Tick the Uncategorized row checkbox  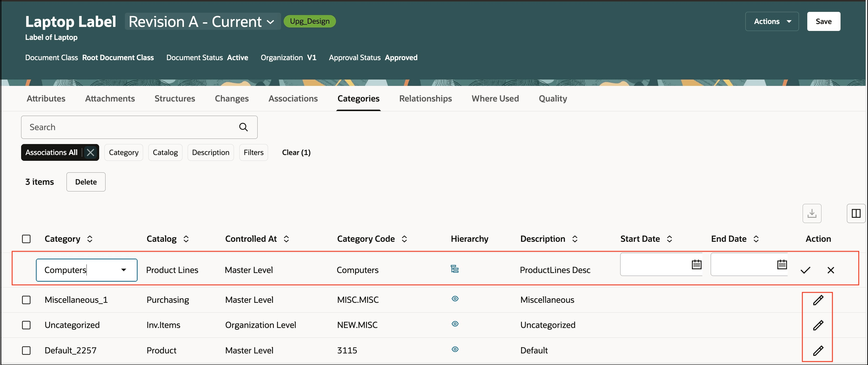coord(26,325)
